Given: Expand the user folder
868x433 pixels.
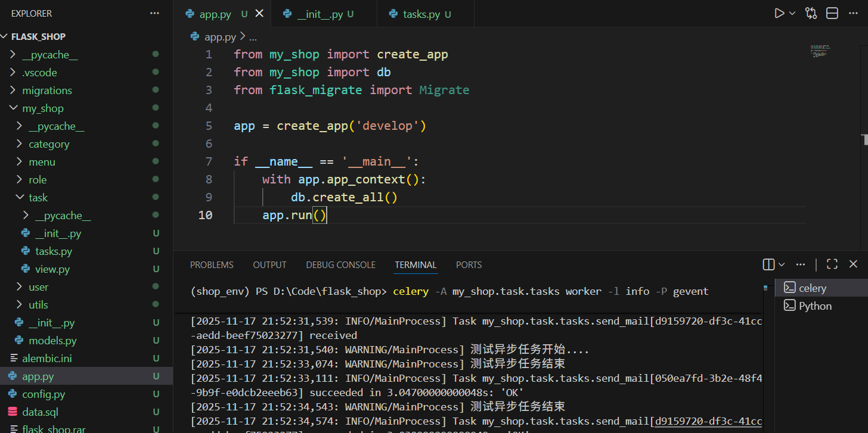Looking at the screenshot, I should point(86,287).
